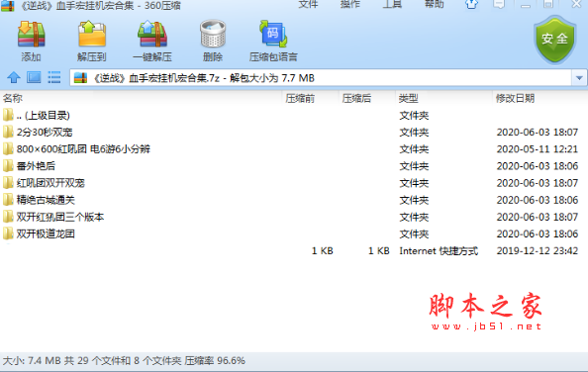
Task: Select the .. (上级目录) parent folder row
Action: pyautogui.click(x=294, y=116)
